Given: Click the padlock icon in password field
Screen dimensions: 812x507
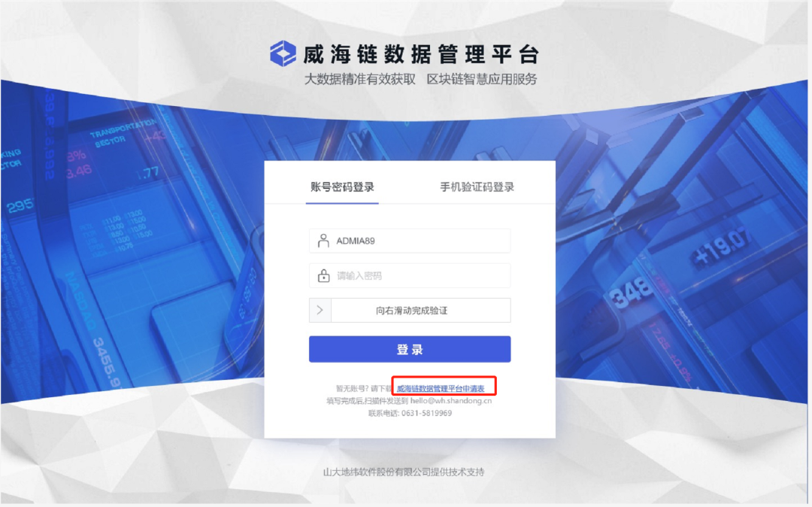Looking at the screenshot, I should coord(323,275).
